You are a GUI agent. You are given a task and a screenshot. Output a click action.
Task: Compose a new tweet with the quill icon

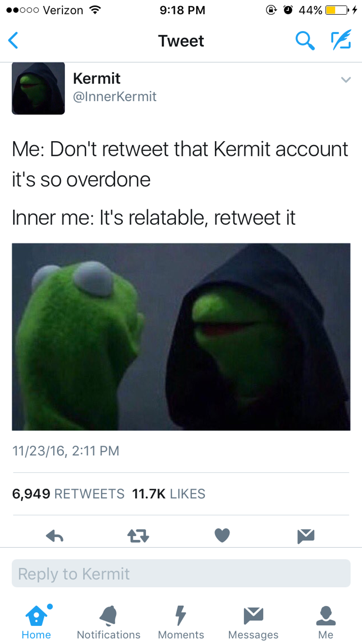pos(341,40)
